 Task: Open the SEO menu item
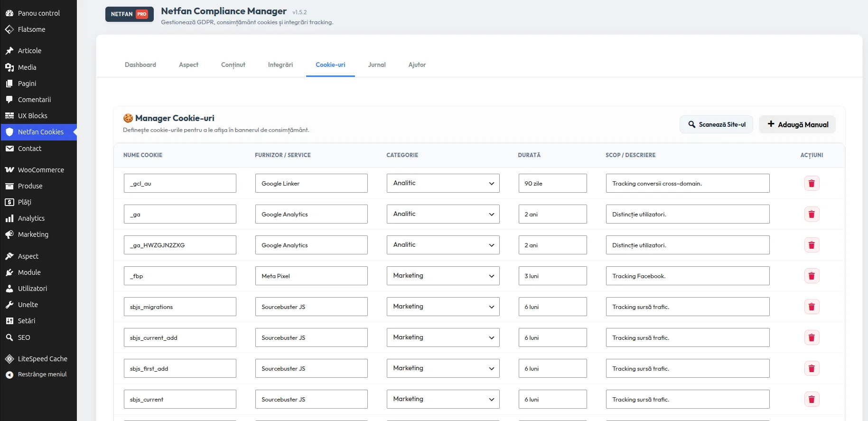[x=38, y=337]
